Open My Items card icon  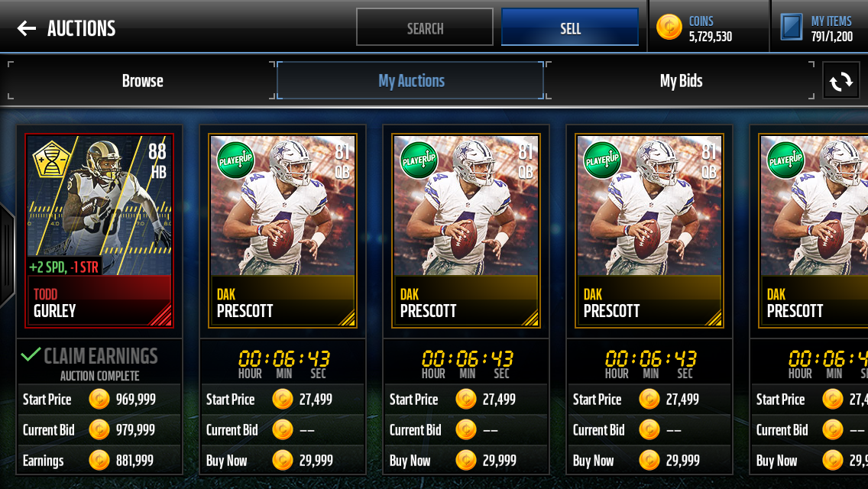(x=791, y=28)
